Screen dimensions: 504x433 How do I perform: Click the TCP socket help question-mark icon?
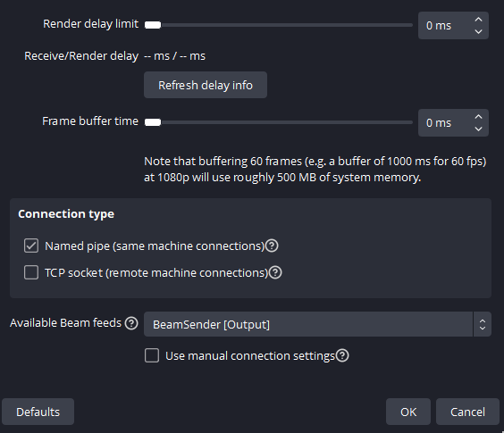pos(275,272)
